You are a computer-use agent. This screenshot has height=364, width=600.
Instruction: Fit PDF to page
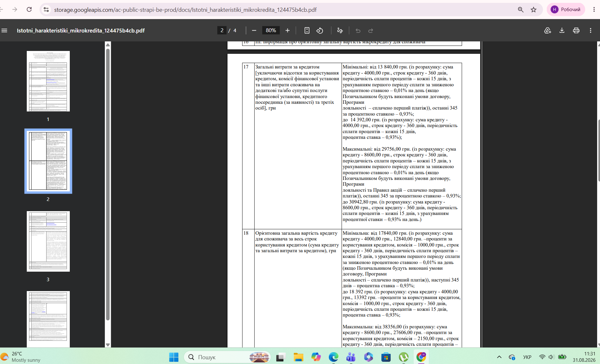pos(307,31)
